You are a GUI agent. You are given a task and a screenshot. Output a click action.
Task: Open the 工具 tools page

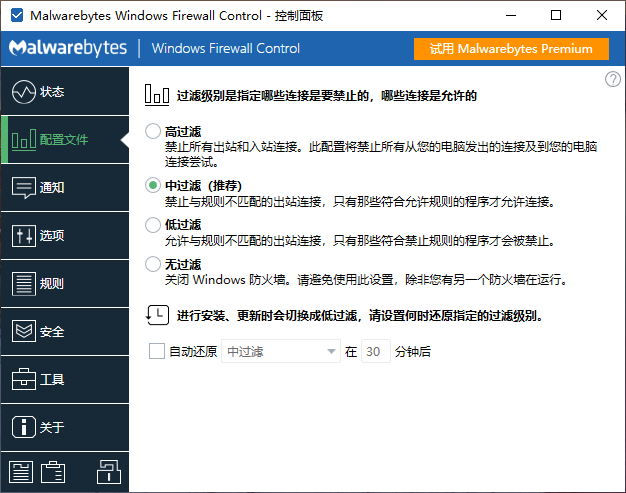point(65,379)
